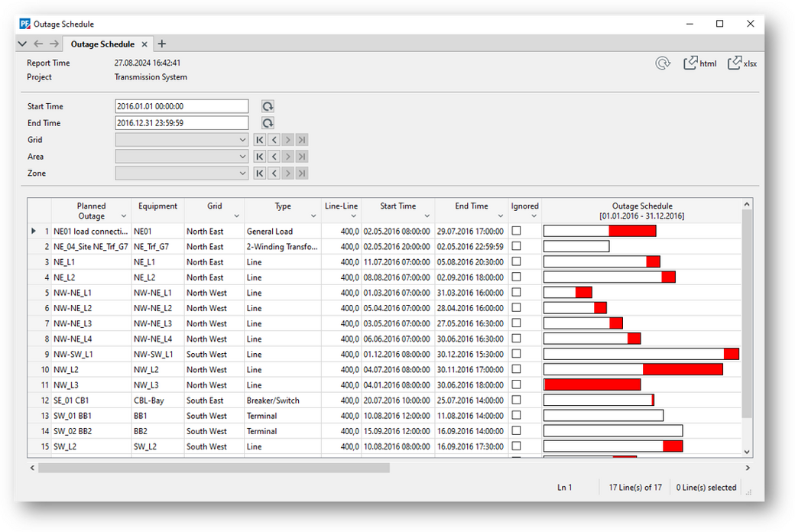Click the refresh report icon
Screen dimensions: 795x532
pyautogui.click(x=662, y=63)
